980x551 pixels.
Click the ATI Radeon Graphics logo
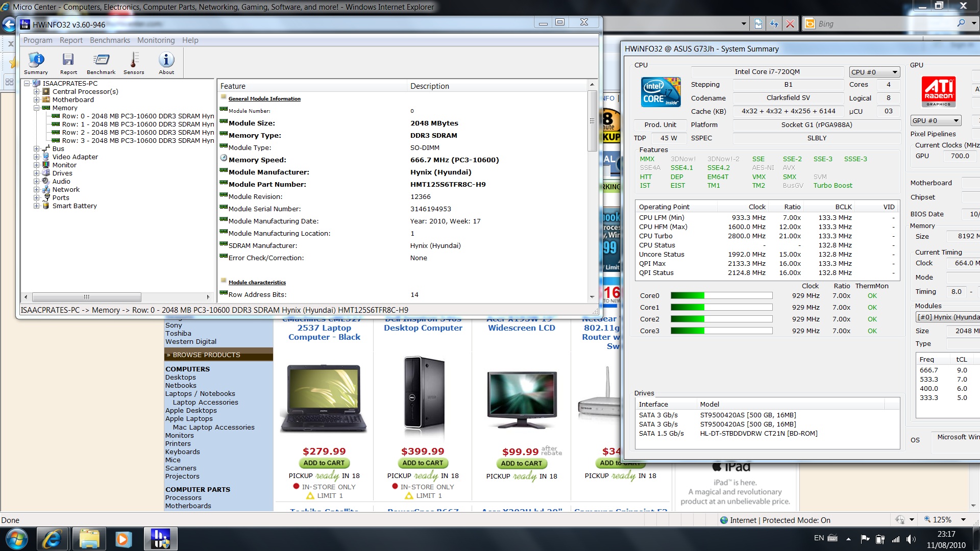(x=939, y=91)
